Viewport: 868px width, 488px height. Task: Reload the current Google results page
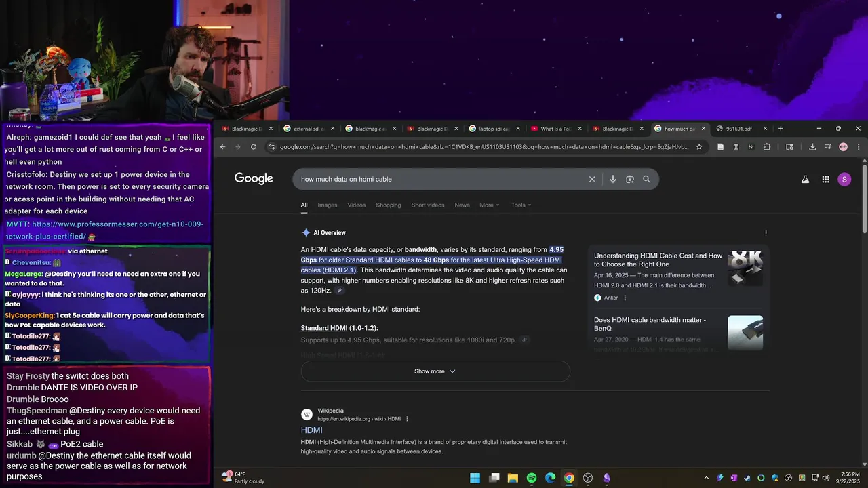[254, 146]
